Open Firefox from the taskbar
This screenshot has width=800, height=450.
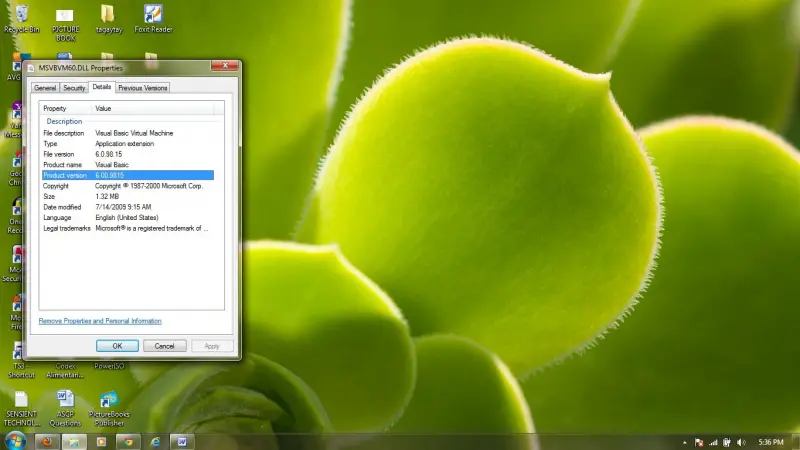coord(47,442)
